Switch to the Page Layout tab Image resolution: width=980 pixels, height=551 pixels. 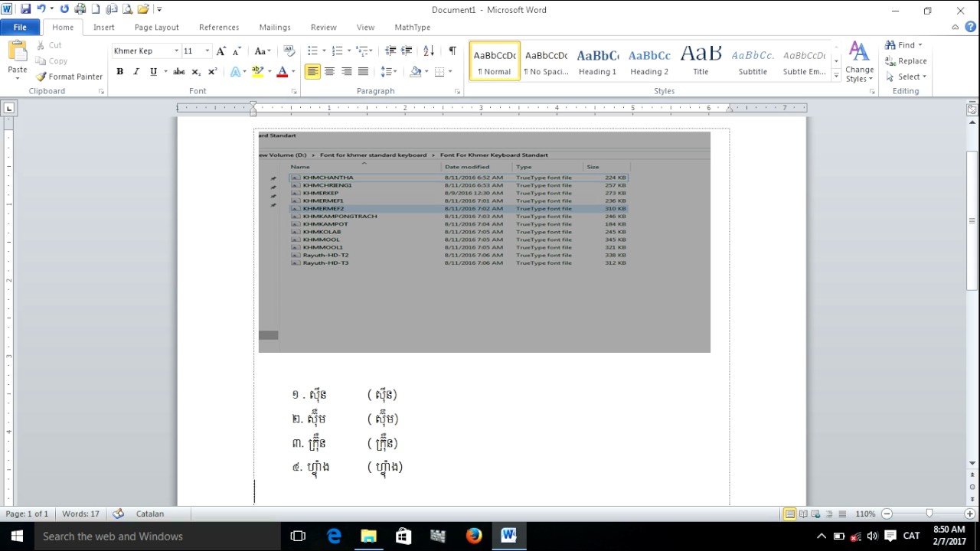pyautogui.click(x=157, y=27)
